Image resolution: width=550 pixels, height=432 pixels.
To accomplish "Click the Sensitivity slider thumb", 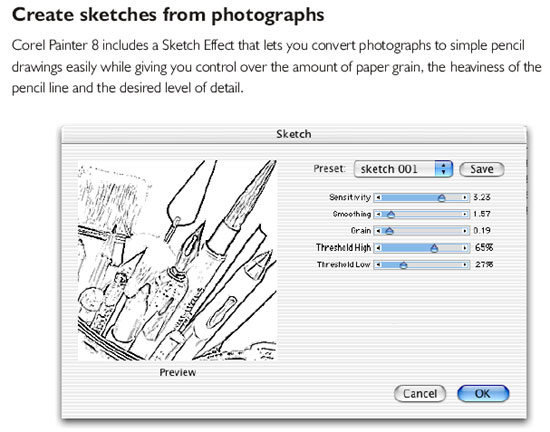I will tap(442, 198).
